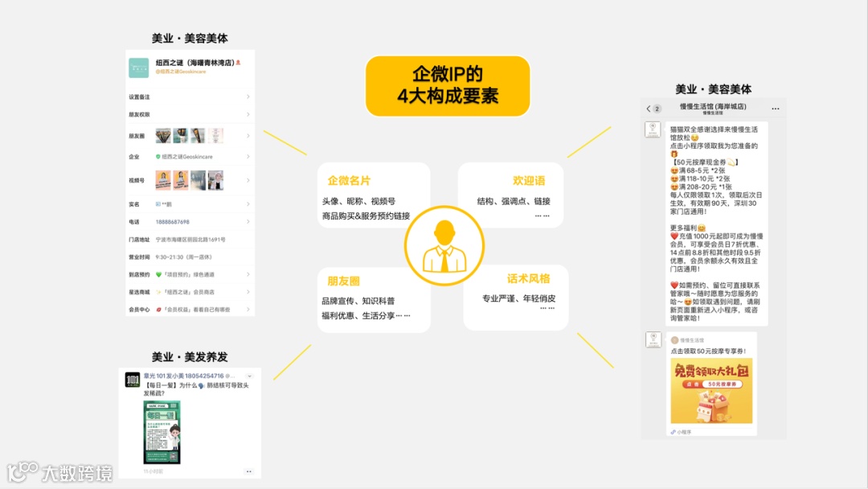Click the 欢迎语 card heading

click(529, 180)
